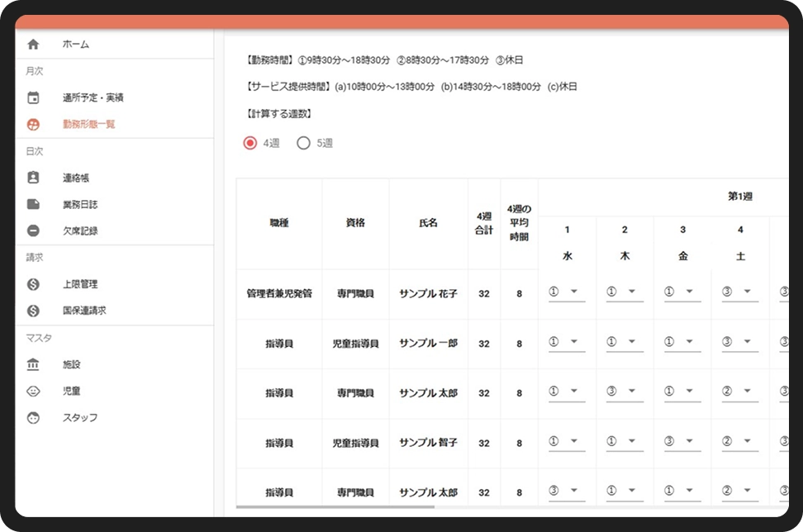Image resolution: width=803 pixels, height=532 pixels.
Task: Click the name cell サンプル 智子
Action: click(428, 443)
